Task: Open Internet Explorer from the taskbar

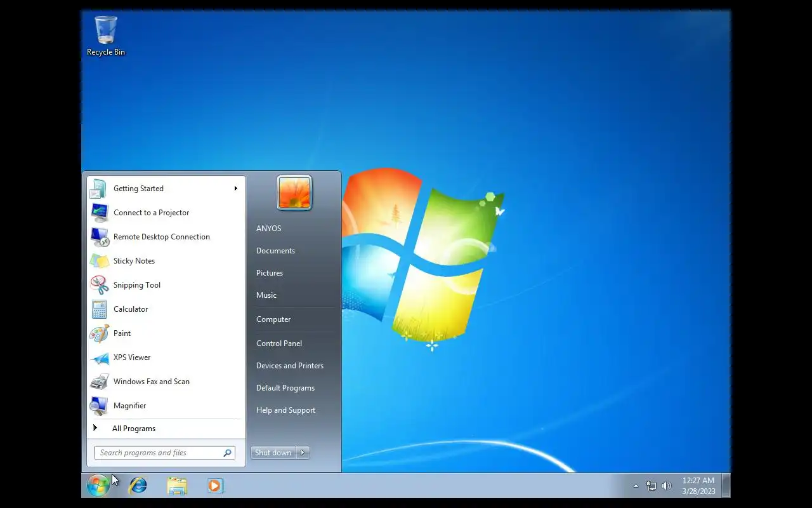Action: pos(138,486)
